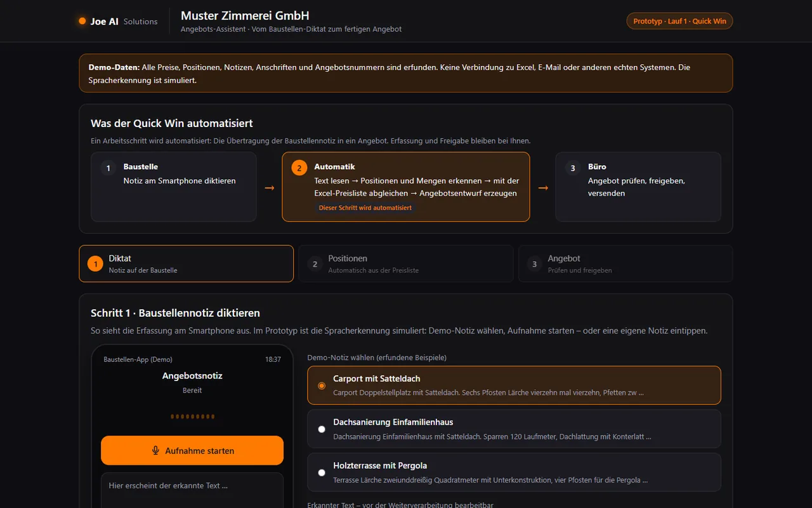Image resolution: width=812 pixels, height=508 pixels.
Task: Click the Automatik process card
Action: point(406,187)
